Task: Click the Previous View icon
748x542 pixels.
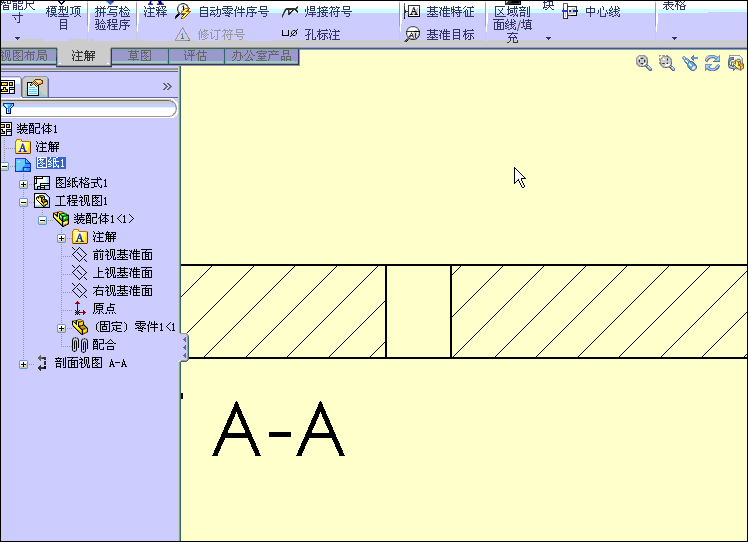Action: (690, 63)
